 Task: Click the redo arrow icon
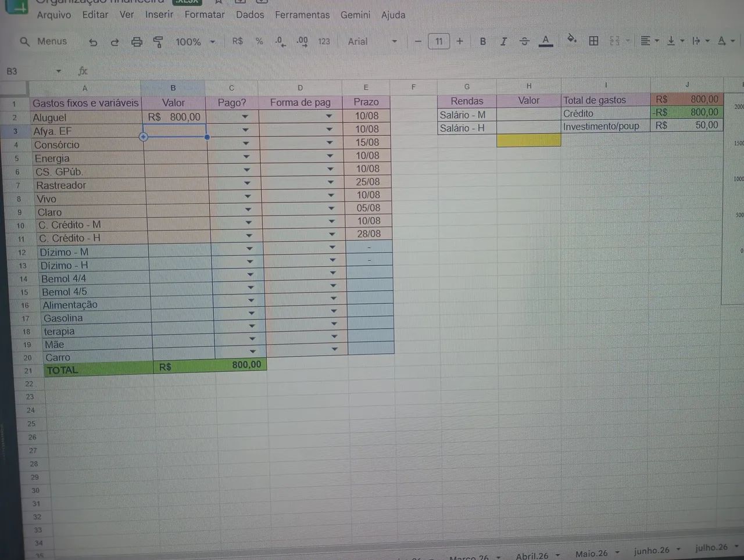115,42
